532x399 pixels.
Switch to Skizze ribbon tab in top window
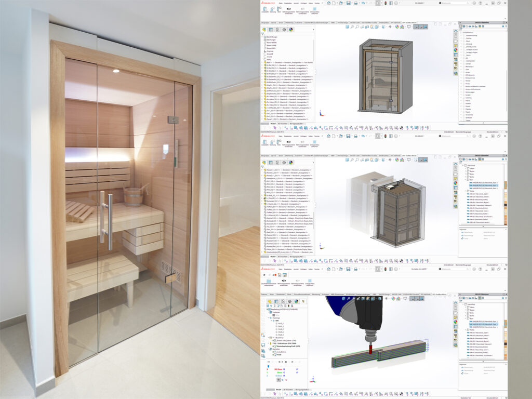point(281,23)
